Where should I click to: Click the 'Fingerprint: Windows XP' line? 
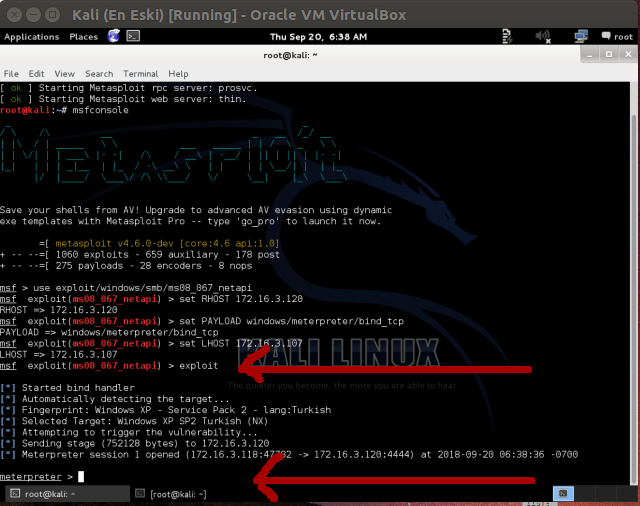165,410
